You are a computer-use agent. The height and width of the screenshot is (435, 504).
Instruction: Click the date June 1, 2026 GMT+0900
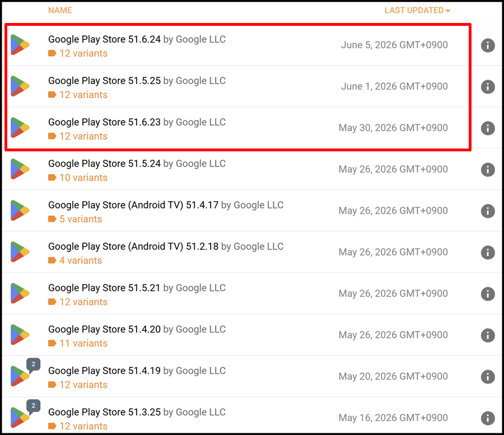394,86
